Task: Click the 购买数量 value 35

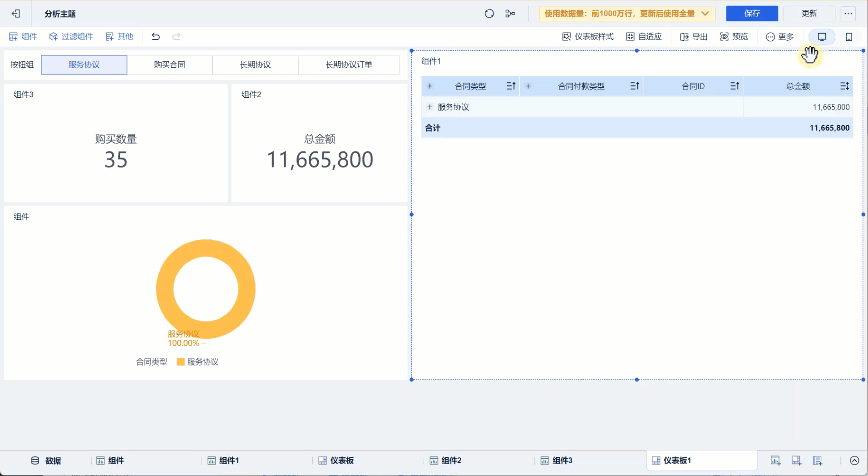Action: [116, 160]
